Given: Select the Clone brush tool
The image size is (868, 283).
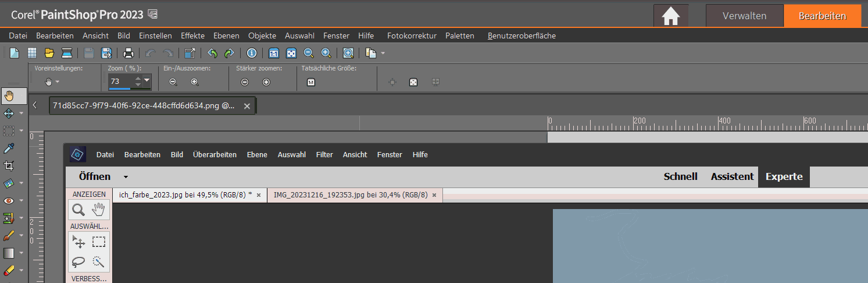Looking at the screenshot, I should coord(9,218).
